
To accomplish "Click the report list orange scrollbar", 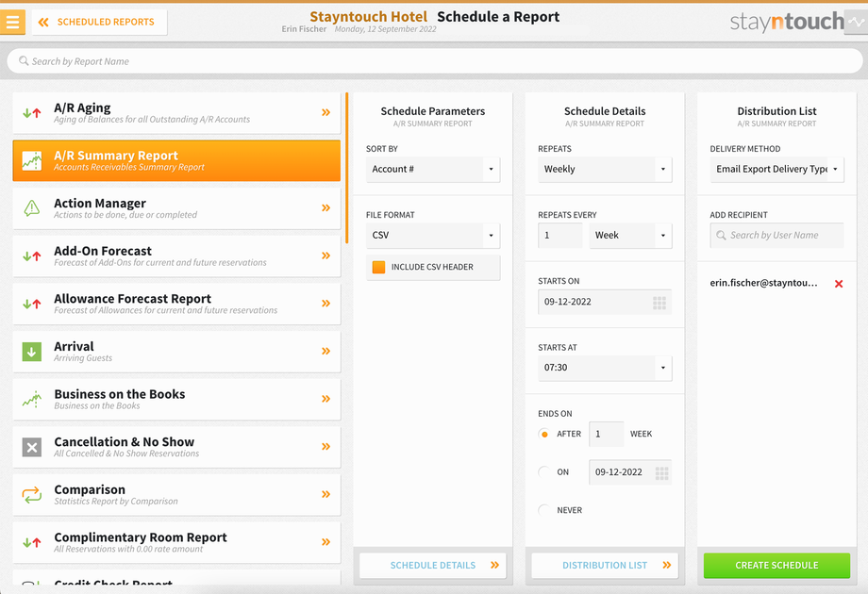I will click(x=346, y=168).
